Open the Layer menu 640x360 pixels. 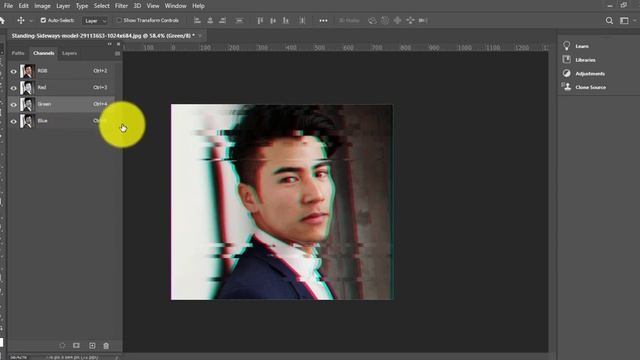(x=63, y=6)
